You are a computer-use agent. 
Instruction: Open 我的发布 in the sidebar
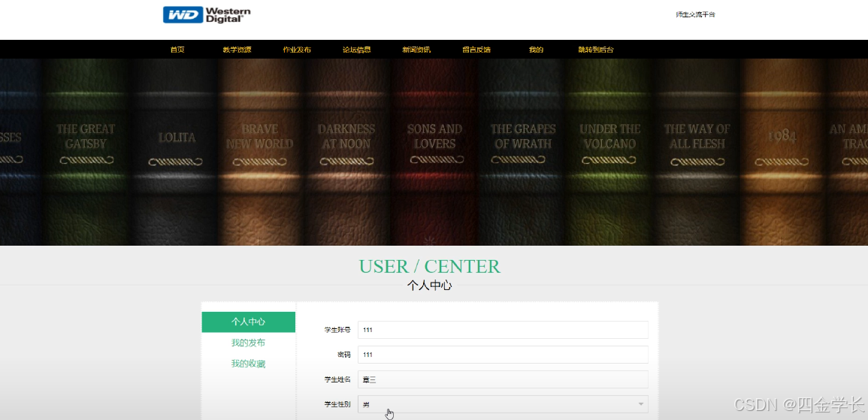[x=249, y=343]
